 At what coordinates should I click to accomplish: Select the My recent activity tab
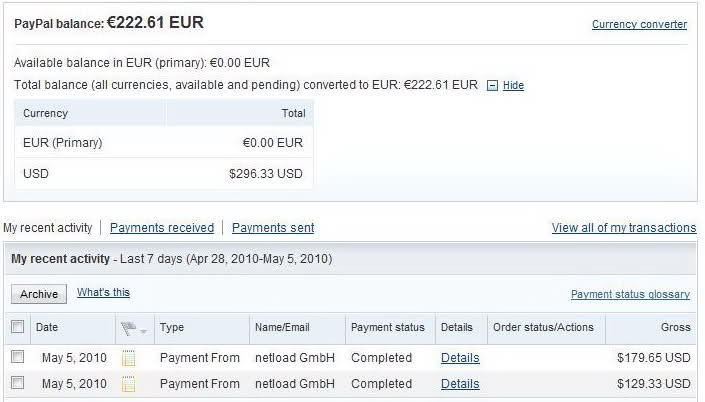[x=48, y=228]
